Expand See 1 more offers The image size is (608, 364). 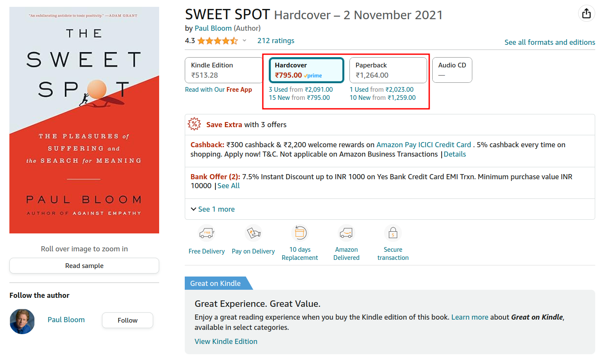pos(212,209)
